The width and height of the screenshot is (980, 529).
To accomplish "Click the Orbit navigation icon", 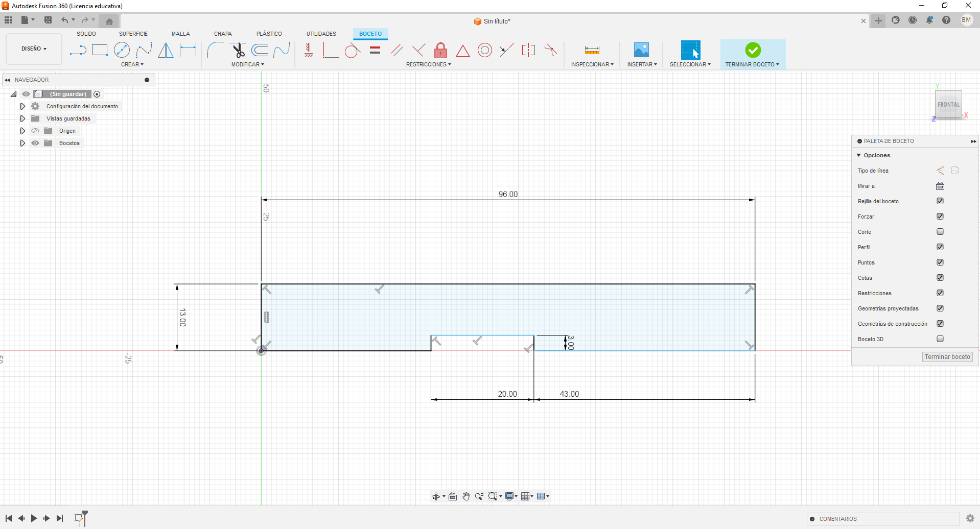I will (436, 496).
